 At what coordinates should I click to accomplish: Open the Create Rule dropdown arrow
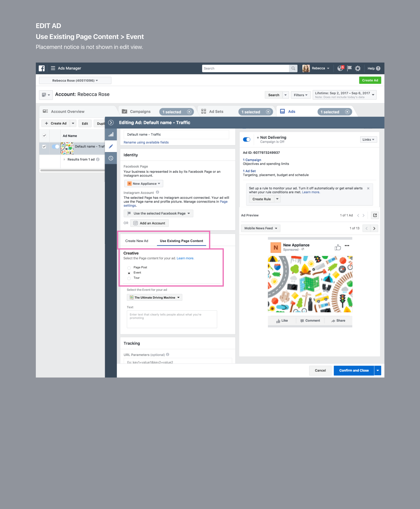277,199
